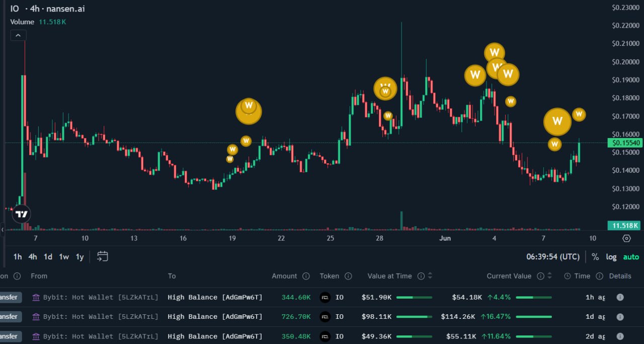The image size is (644, 344).
Task: Click small W marker above May 28 candles
Action: pyautogui.click(x=388, y=116)
